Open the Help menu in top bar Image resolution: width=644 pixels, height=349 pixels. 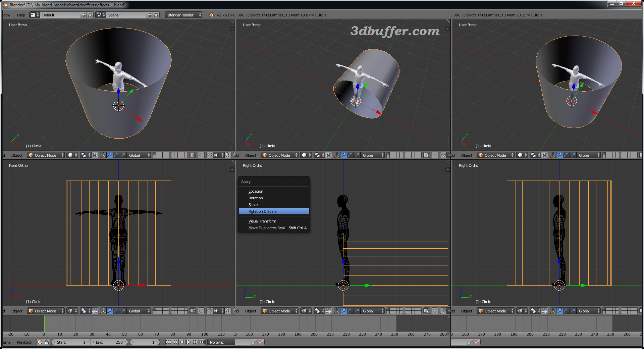(21, 15)
